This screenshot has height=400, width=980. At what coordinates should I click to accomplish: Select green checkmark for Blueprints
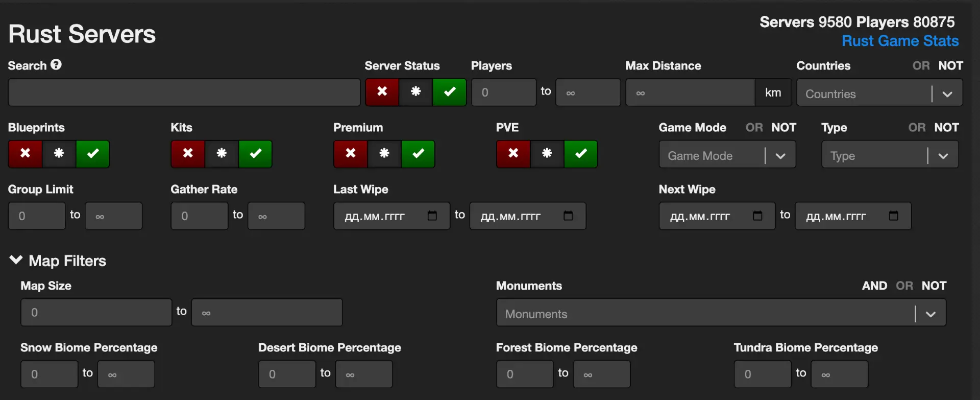click(x=92, y=154)
